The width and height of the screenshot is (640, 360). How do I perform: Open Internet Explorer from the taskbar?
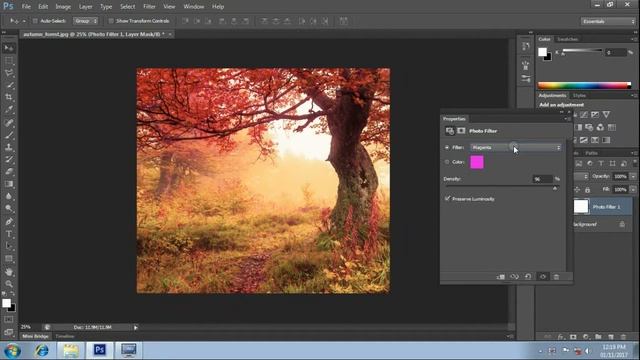point(41,350)
